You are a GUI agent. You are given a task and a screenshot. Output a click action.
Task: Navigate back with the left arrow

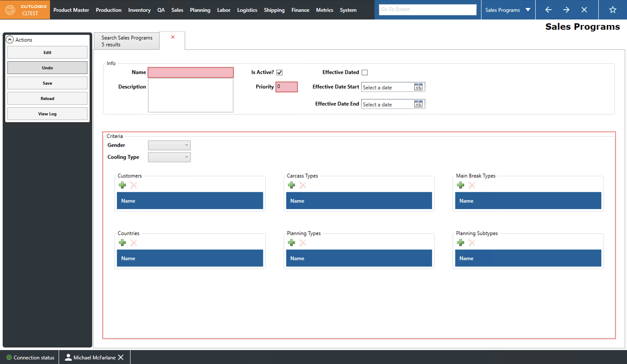coord(548,10)
